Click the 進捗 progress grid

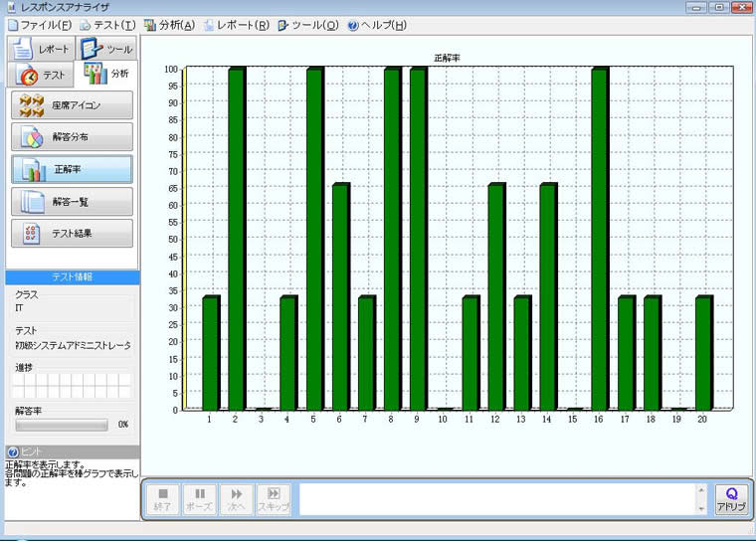[x=72, y=386]
